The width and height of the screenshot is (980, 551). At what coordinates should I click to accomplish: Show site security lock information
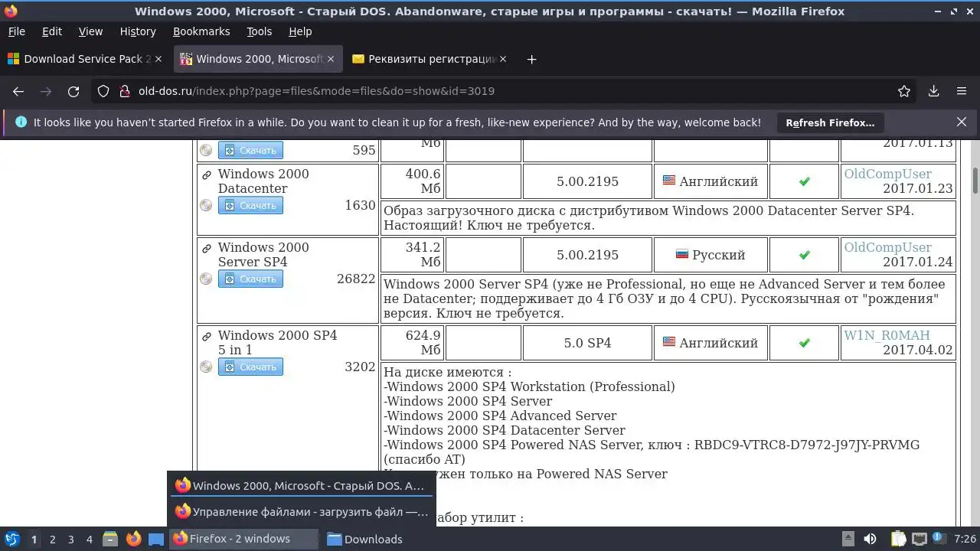point(125,91)
